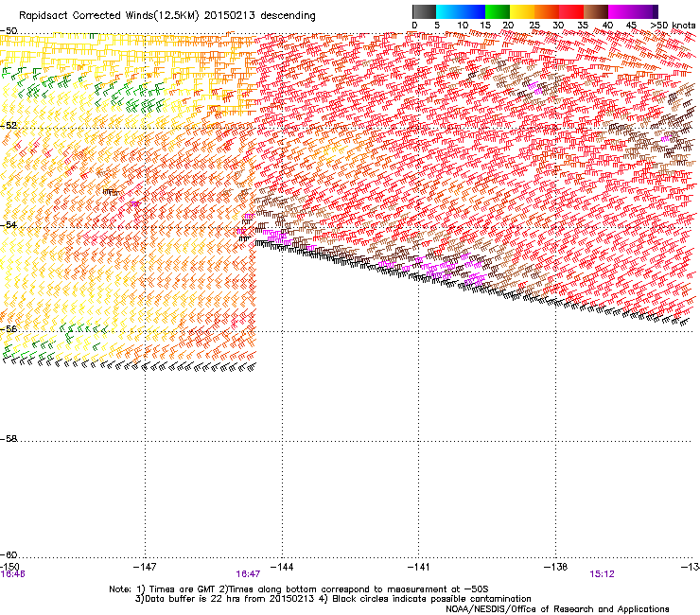This screenshot has height=615, width=700.
Task: Click the date '20150213 descending' in title
Action: 260,16
